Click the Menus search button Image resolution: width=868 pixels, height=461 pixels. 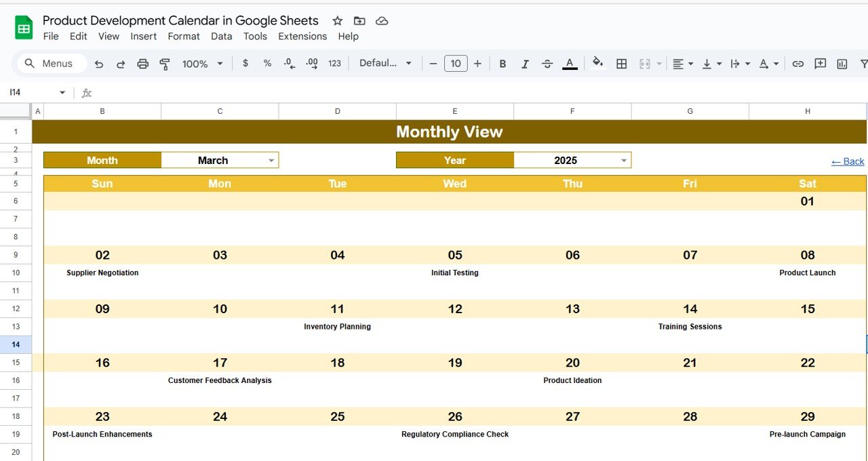[49, 64]
